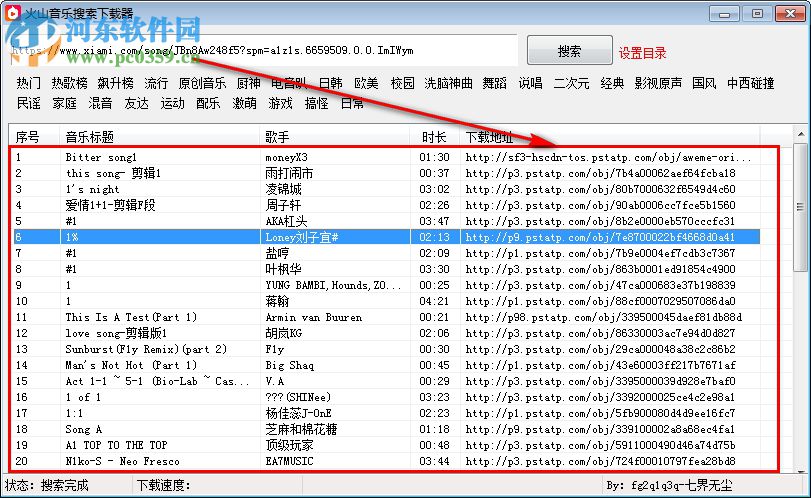The width and height of the screenshot is (811, 498).
Task: Select the 厨神 category
Action: coord(249,83)
